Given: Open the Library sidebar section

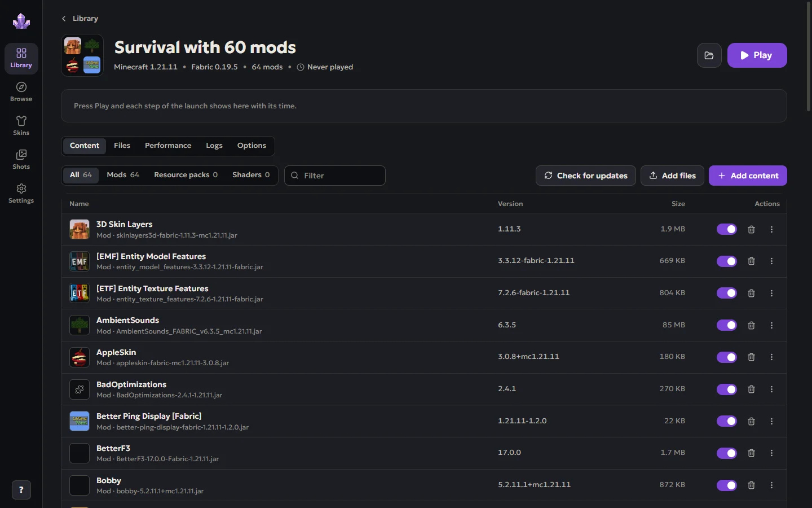Looking at the screenshot, I should click(21, 58).
